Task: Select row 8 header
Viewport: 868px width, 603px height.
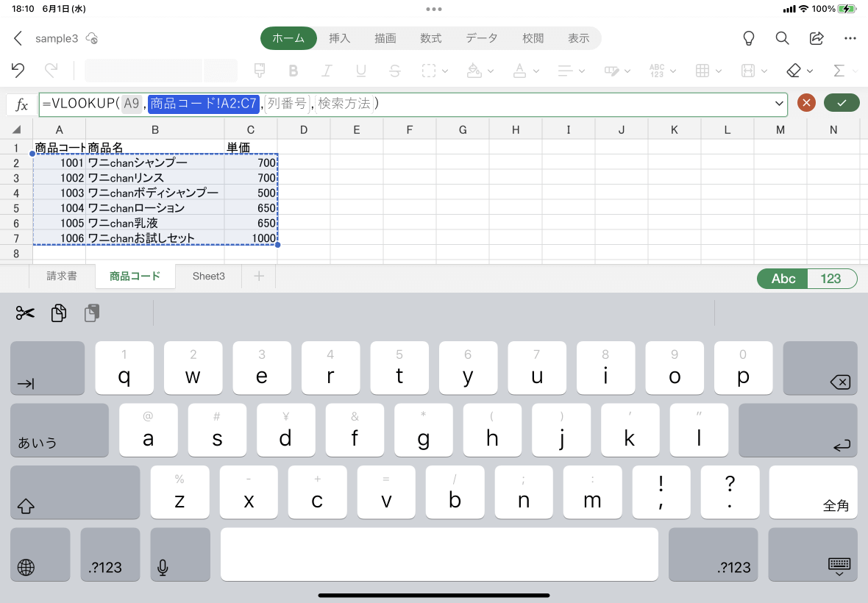Action: coord(16,254)
